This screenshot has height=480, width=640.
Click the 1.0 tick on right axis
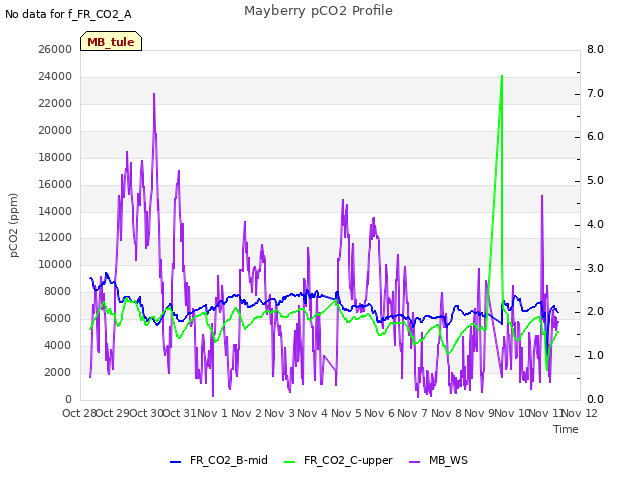[595, 356]
